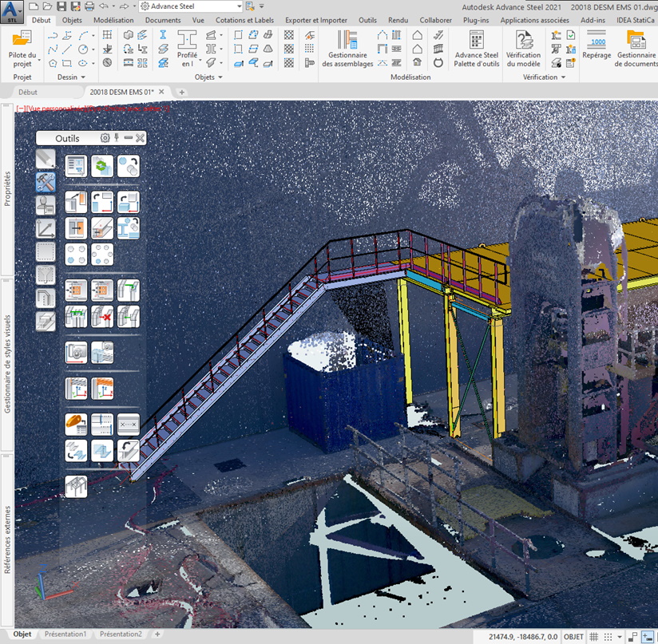Toggle the OBJET model space button

(574, 637)
